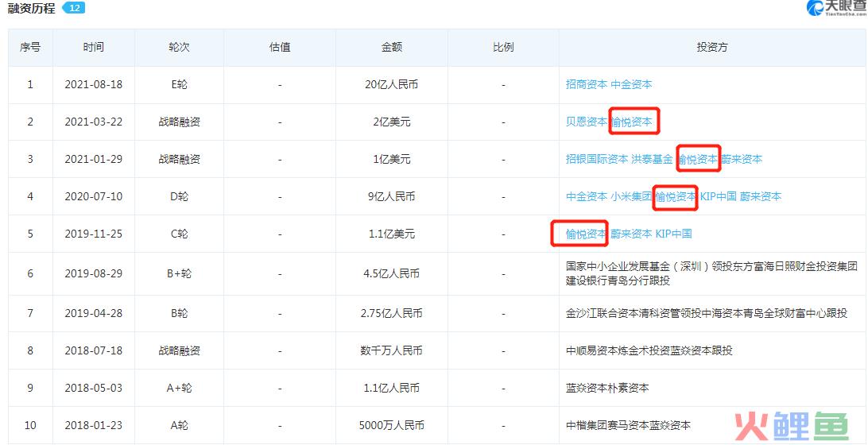Select the date 2020-07-10

pyautogui.click(x=94, y=196)
